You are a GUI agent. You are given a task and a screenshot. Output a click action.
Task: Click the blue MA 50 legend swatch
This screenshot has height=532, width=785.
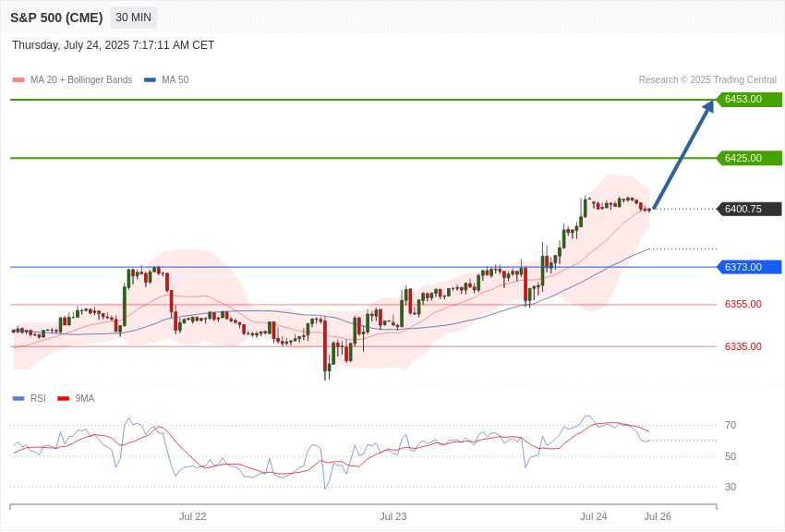tap(150, 80)
